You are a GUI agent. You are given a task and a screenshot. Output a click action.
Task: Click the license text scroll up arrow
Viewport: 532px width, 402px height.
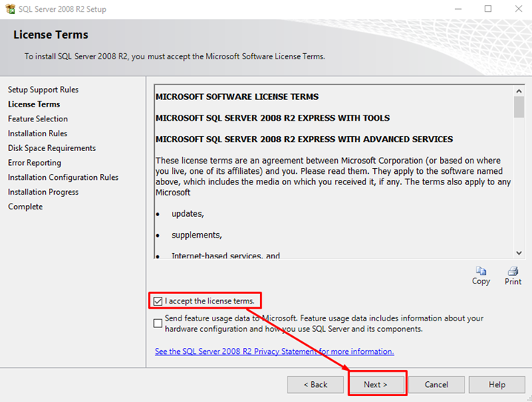[x=519, y=90]
